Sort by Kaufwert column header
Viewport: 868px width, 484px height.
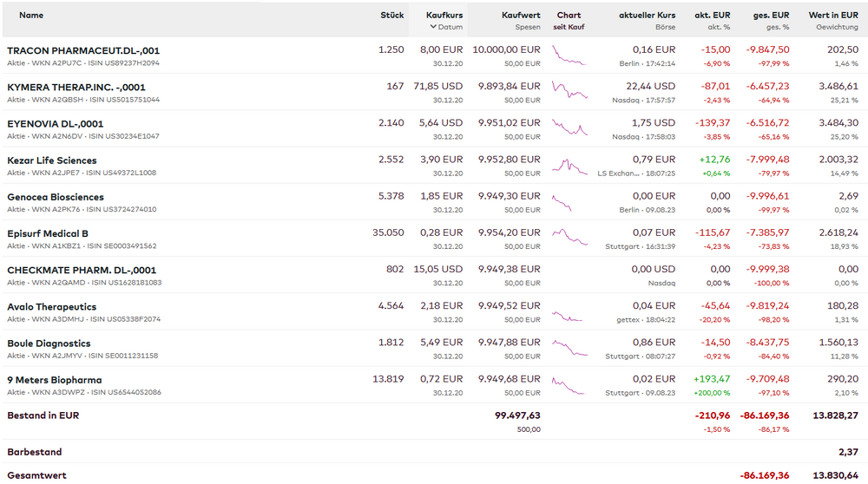point(521,16)
